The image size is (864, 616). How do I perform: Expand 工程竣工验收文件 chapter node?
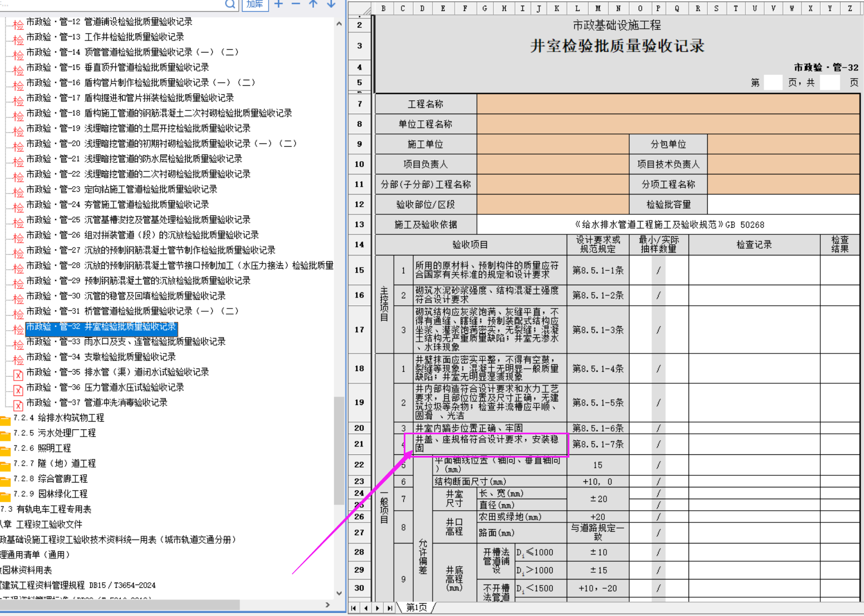coord(42,524)
